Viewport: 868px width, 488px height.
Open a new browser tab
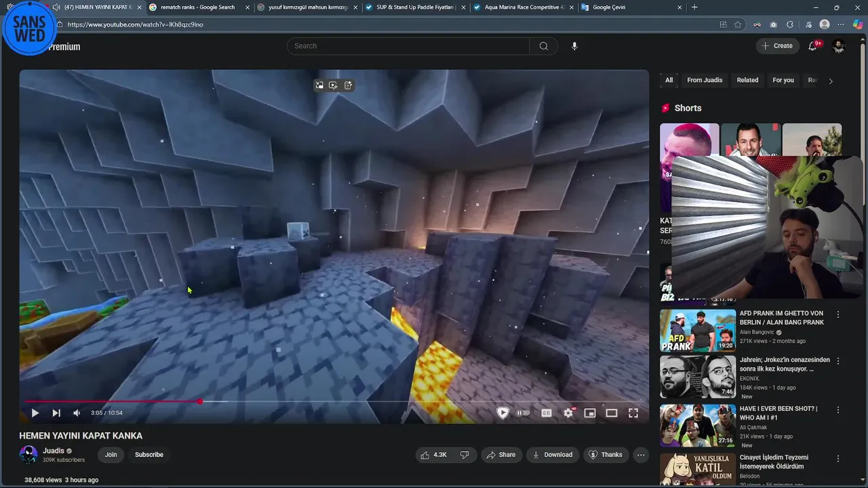694,7
